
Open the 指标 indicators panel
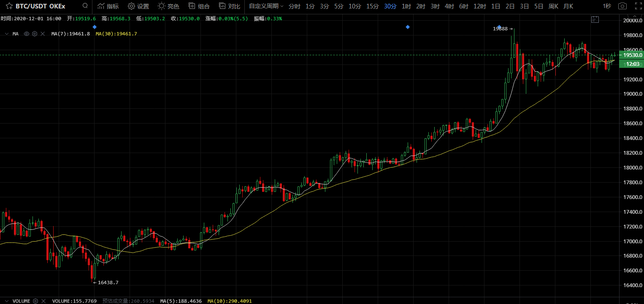108,6
